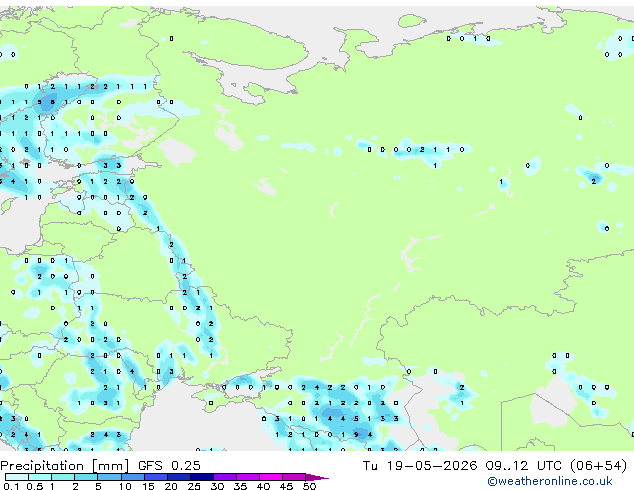The image size is (634, 490).
Task: Click the legend value label '0.5'
Action: [x=34, y=486]
